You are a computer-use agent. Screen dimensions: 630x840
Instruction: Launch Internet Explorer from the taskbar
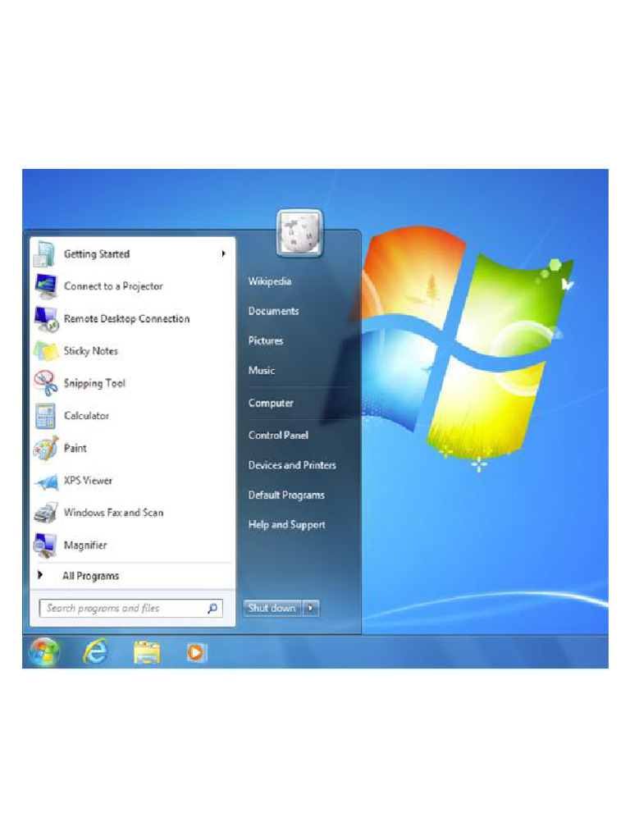click(x=95, y=652)
